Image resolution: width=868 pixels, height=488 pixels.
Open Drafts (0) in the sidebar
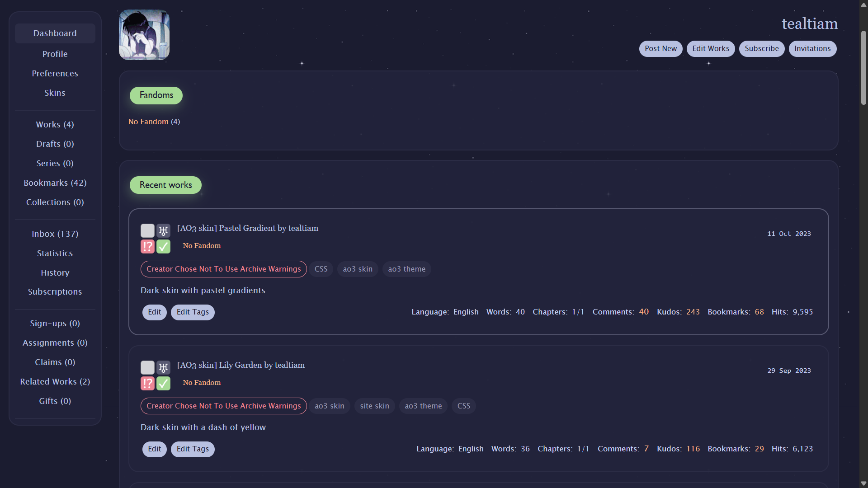pos(55,144)
